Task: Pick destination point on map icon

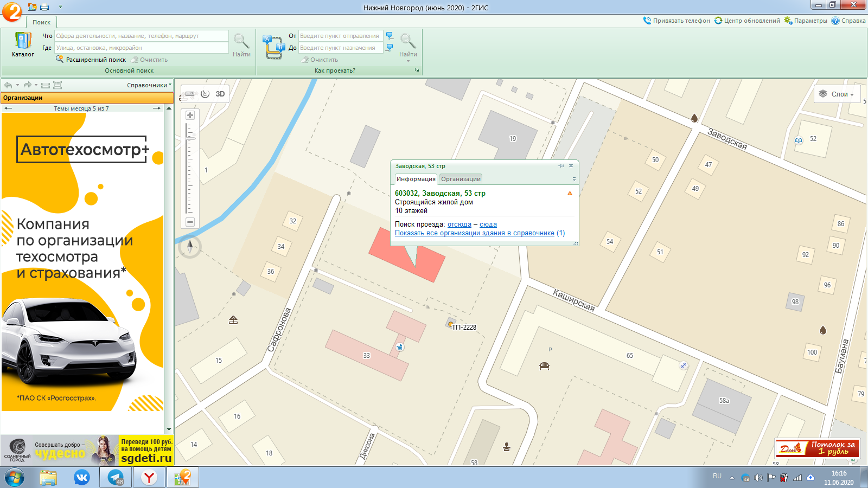Action: (390, 48)
